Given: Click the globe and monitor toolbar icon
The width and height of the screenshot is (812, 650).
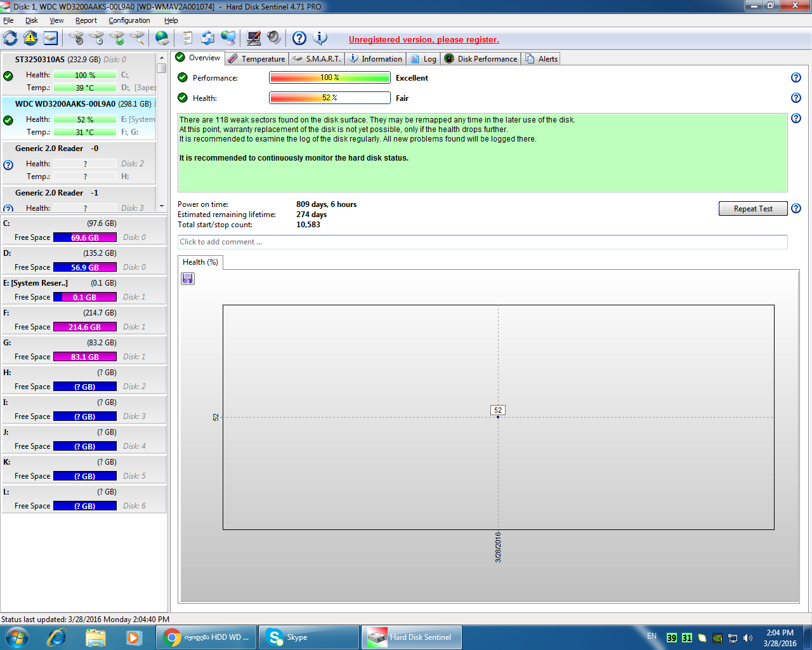Looking at the screenshot, I should click(228, 38).
